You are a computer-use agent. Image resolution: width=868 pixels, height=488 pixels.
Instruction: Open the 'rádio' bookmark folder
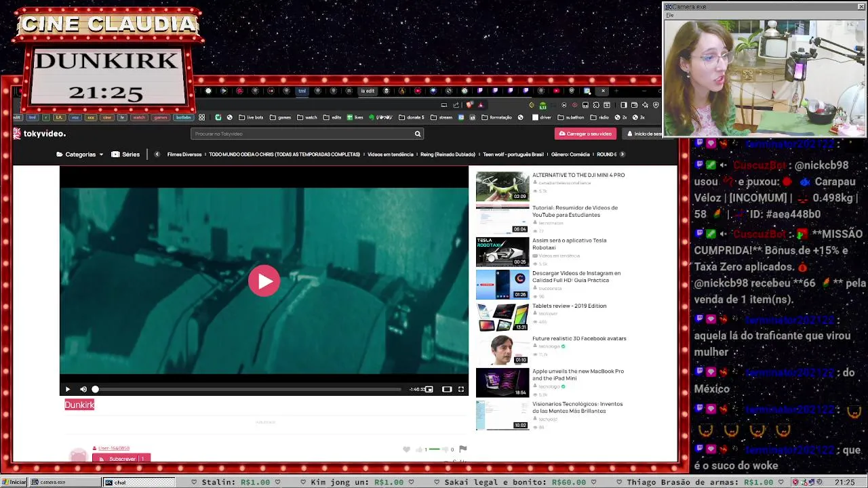599,117
